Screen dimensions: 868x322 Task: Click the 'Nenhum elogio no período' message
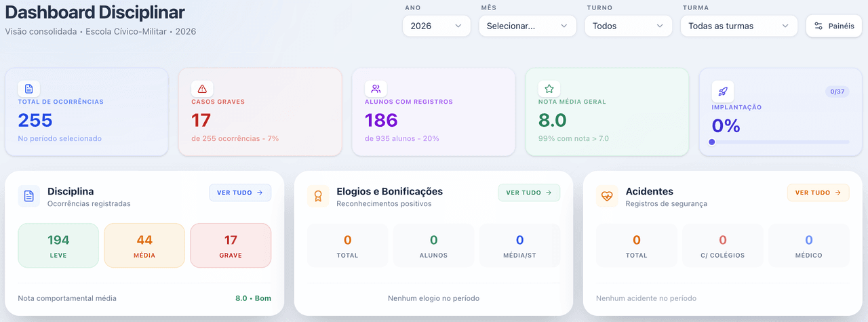[x=434, y=298]
